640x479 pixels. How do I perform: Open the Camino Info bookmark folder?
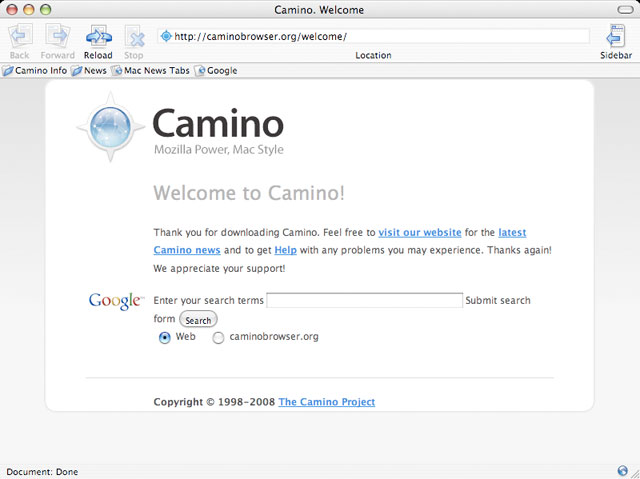pyautogui.click(x=34, y=71)
